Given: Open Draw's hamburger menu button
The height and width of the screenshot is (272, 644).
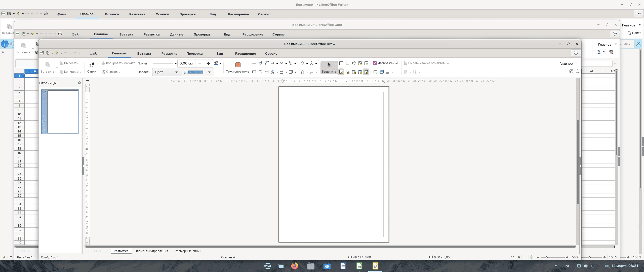Looking at the screenshot, I should (x=576, y=53).
